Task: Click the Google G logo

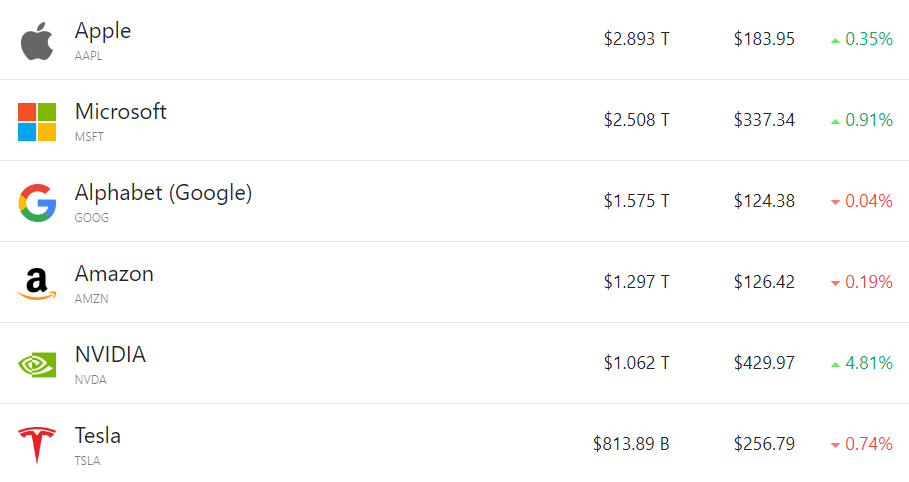Action: click(37, 203)
